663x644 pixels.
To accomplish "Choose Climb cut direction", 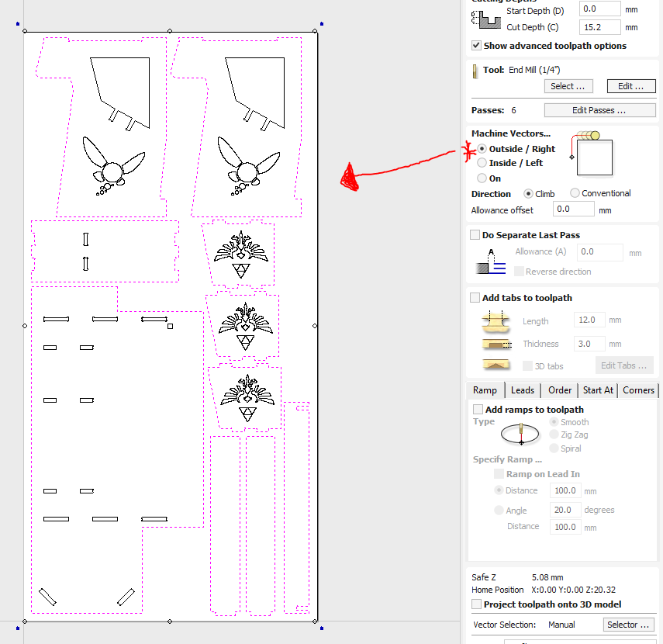I will pyautogui.click(x=528, y=194).
